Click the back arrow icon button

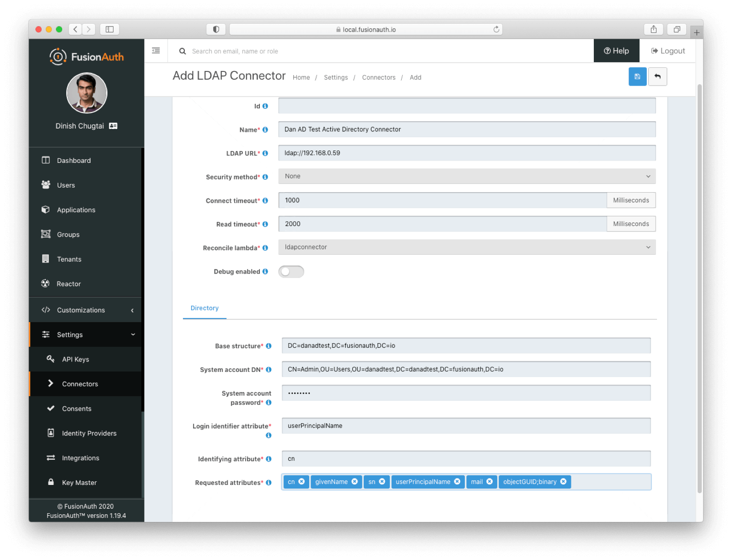(x=657, y=76)
